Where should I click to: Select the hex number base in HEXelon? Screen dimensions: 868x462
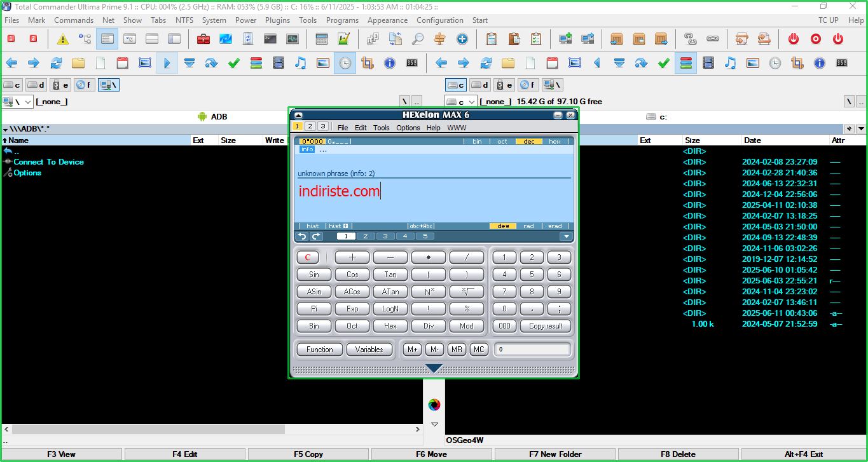click(x=555, y=142)
